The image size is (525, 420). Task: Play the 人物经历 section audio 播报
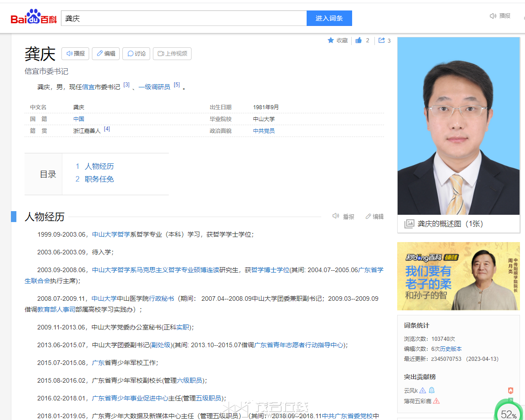coord(343,217)
